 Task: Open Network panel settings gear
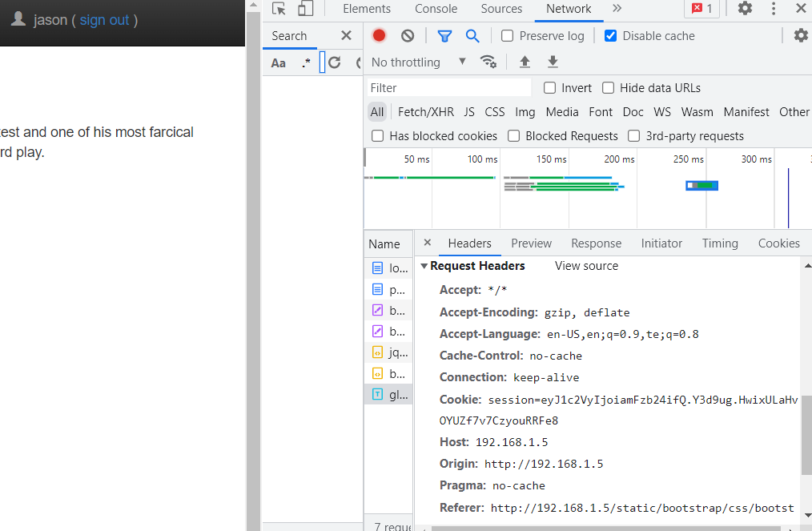coord(801,35)
